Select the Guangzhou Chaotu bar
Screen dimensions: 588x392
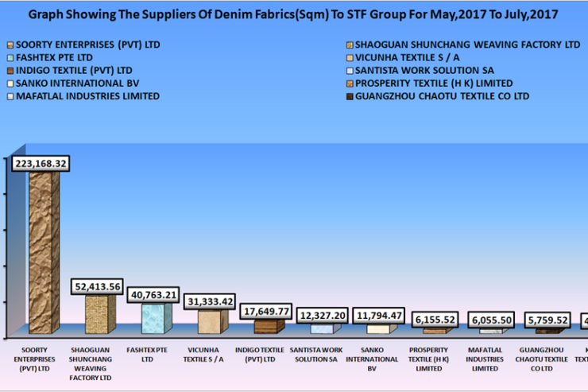tap(550, 331)
